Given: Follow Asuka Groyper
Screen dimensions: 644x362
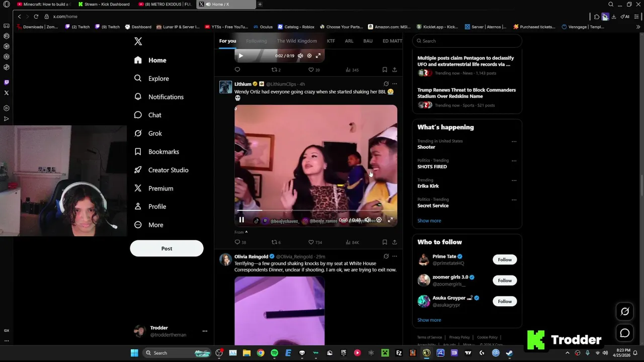Looking at the screenshot, I should pyautogui.click(x=505, y=302).
